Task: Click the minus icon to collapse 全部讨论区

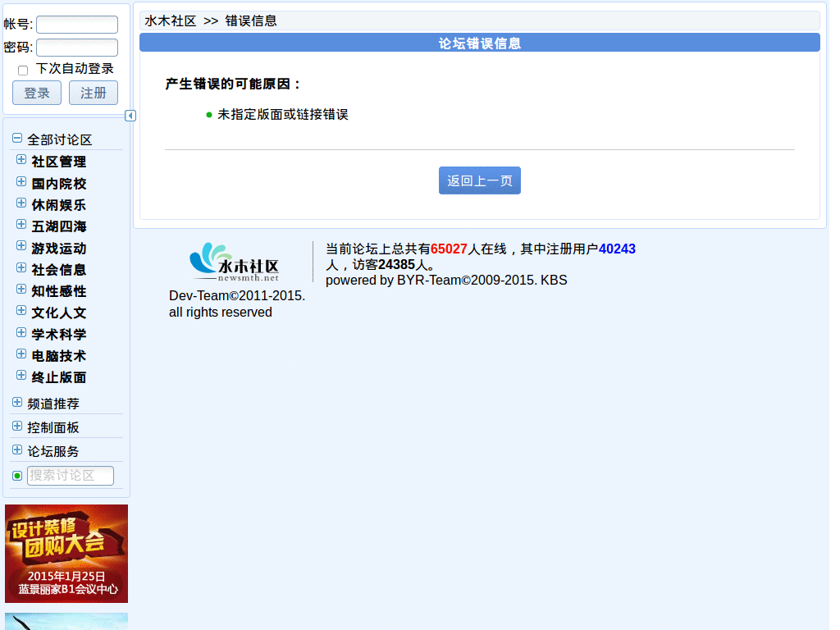Action: point(16,137)
